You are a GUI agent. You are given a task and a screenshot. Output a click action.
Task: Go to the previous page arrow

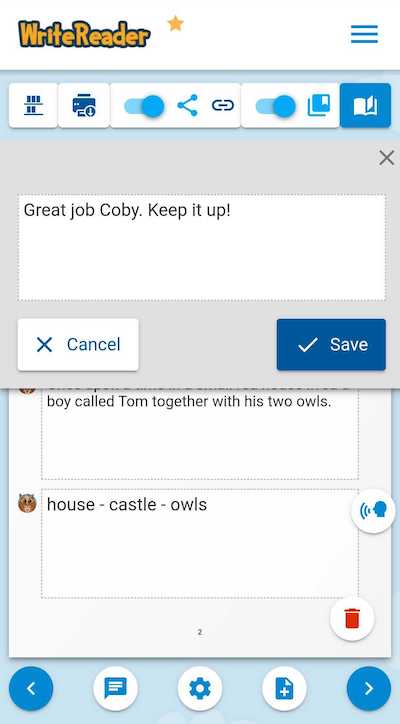[x=31, y=689]
